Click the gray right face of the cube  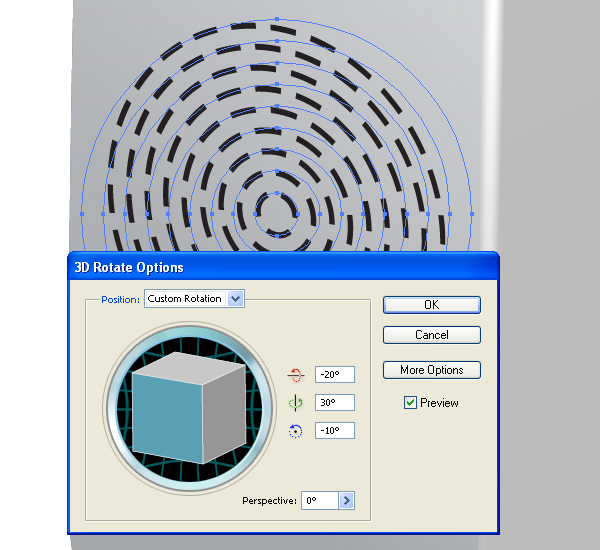coord(224,414)
